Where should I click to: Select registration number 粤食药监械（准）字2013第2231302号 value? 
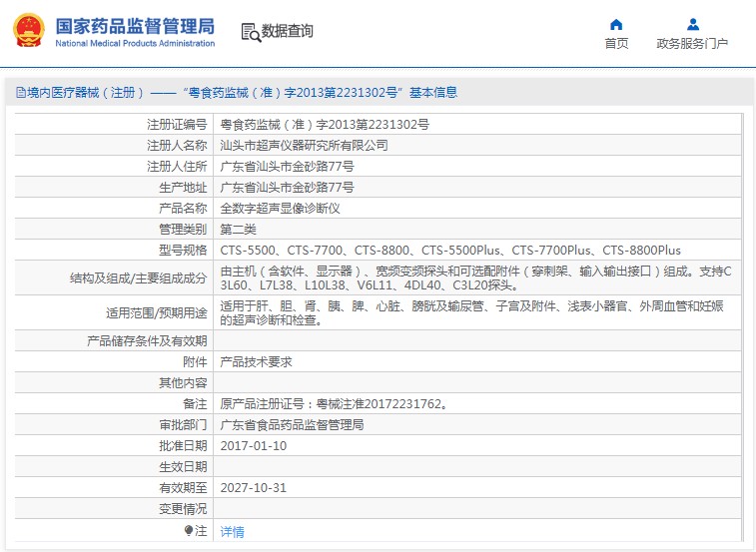pos(325,125)
